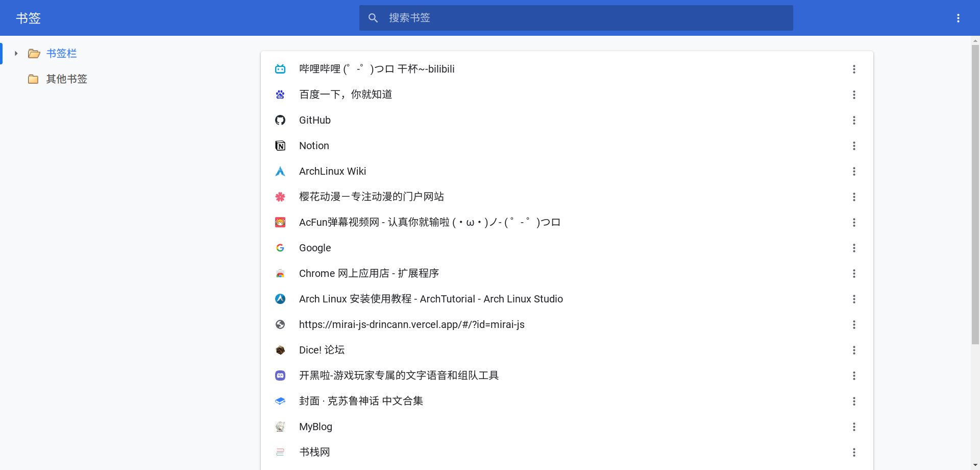
Task: Select the ArchLinux Wiki bookmark title
Action: [x=332, y=171]
